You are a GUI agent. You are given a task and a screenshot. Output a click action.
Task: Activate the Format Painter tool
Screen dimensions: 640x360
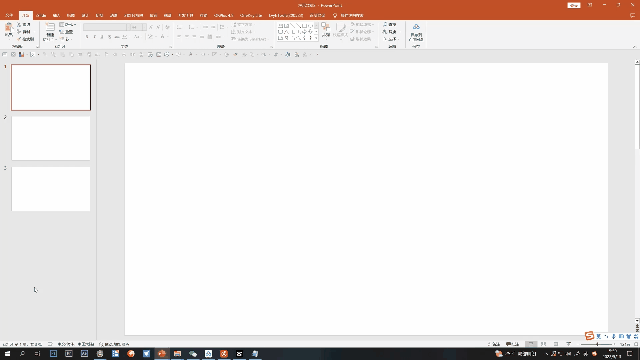25,39
